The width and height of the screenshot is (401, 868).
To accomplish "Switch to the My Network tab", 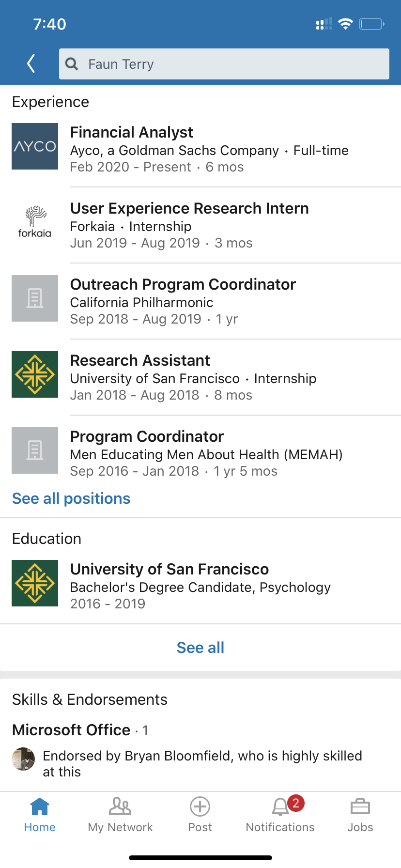I will point(120,815).
